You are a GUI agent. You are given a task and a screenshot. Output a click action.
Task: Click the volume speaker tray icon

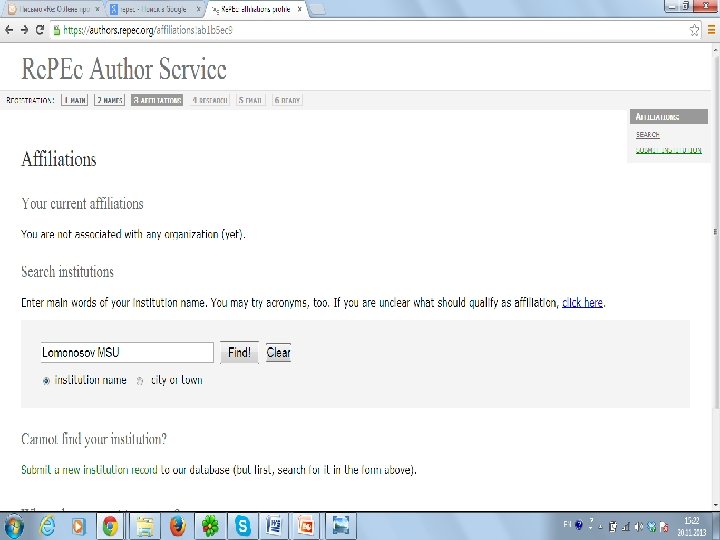click(x=638, y=527)
